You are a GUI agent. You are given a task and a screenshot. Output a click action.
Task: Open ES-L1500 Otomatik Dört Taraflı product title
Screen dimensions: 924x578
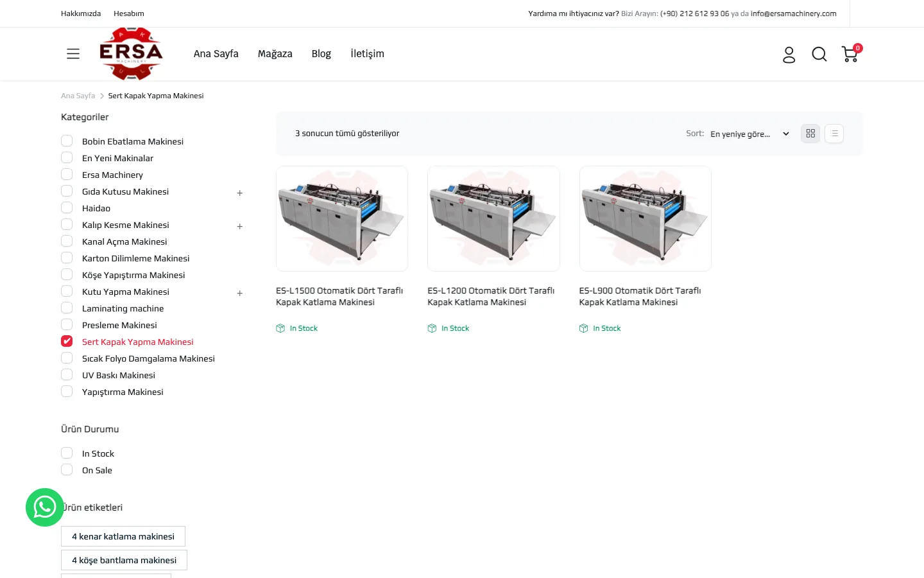pyautogui.click(x=339, y=296)
